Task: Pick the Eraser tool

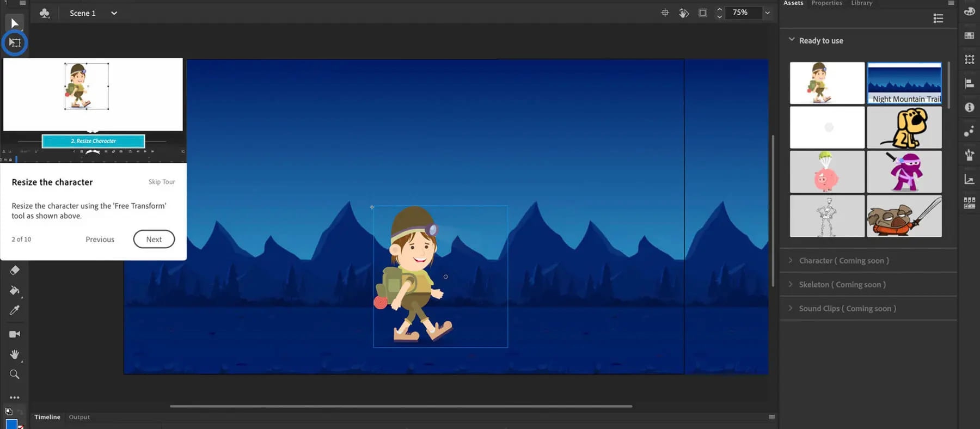Action: click(x=15, y=271)
